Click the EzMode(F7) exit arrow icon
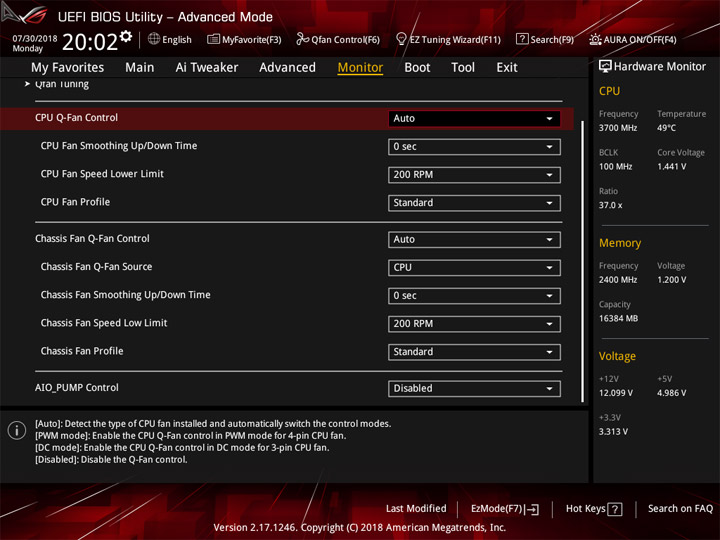The width and height of the screenshot is (720, 540). tap(533, 509)
